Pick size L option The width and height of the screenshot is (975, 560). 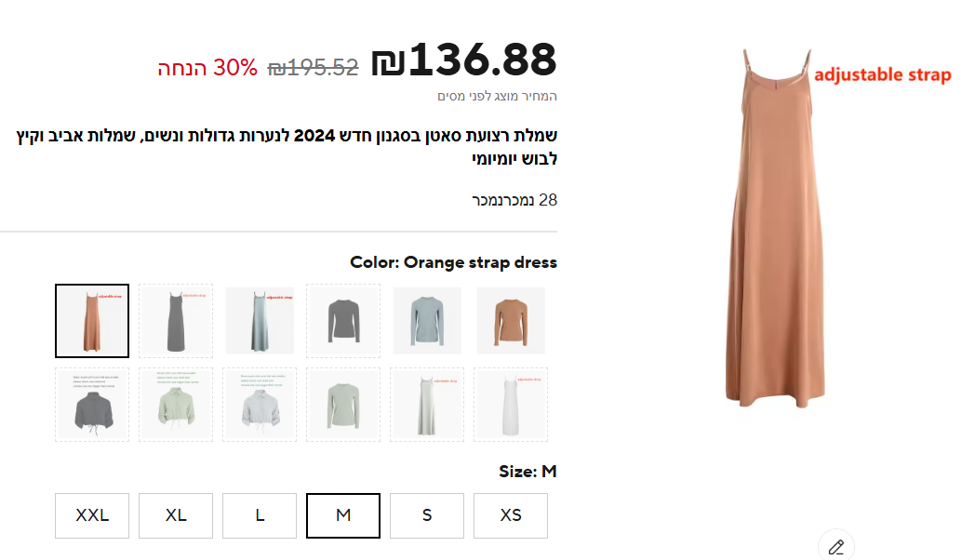tap(260, 515)
